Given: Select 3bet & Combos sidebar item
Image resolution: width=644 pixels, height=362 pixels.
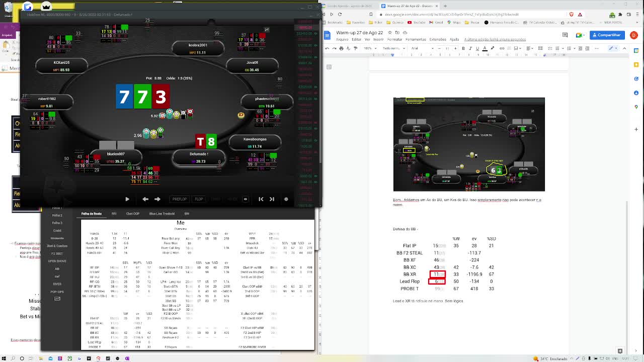Looking at the screenshot, I should tap(57, 246).
